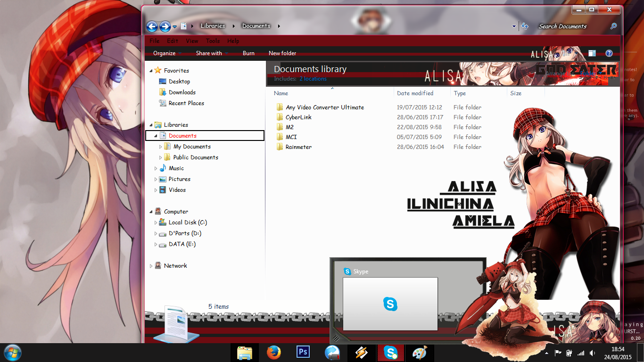Collapse the Libraries section
The height and width of the screenshot is (362, 644).
click(151, 125)
